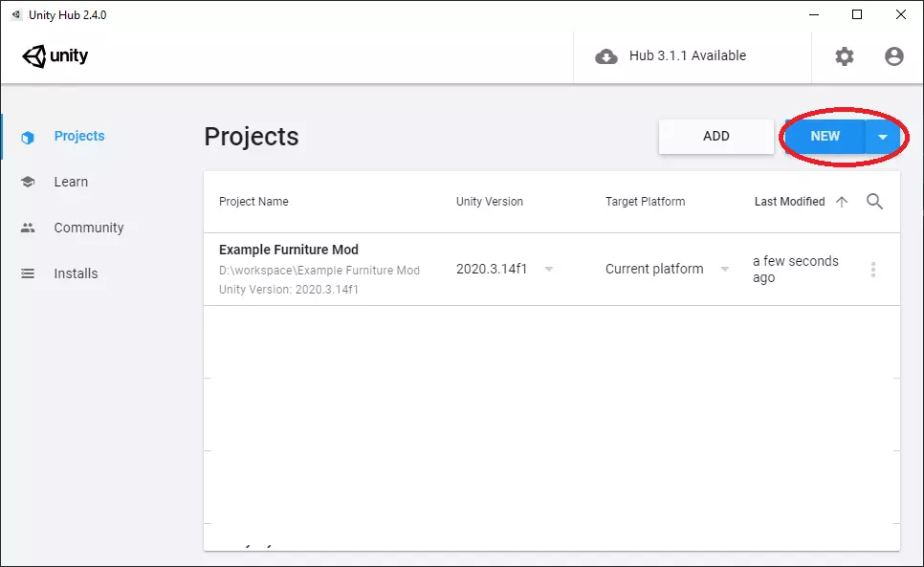Click the Community people icon
The image size is (924, 567).
click(28, 229)
